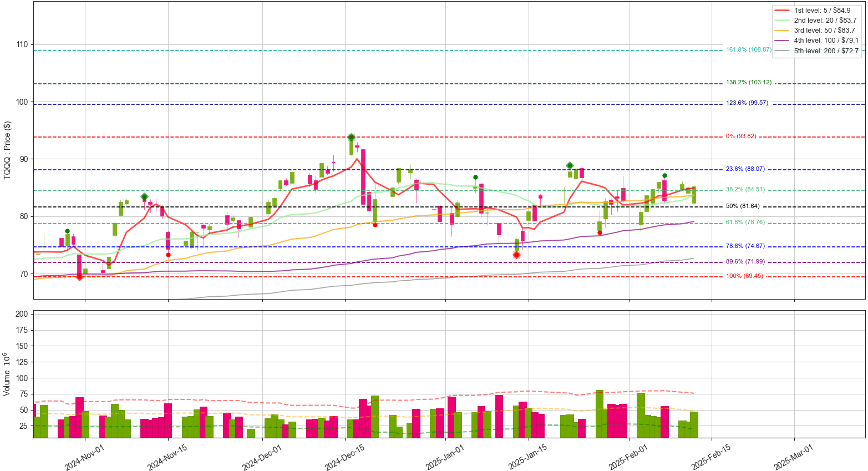Click the red dot marker in late December
The image size is (868, 471).
pyautogui.click(x=375, y=225)
